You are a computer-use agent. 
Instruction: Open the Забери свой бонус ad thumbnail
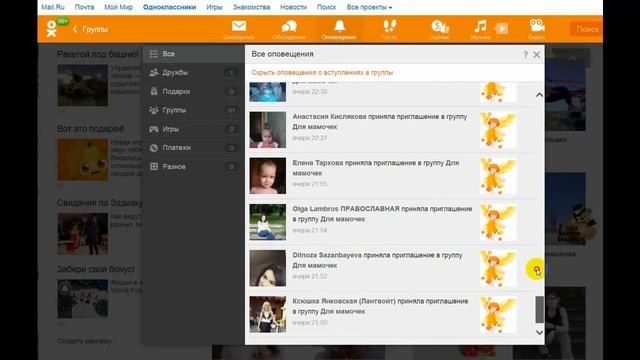click(82, 298)
